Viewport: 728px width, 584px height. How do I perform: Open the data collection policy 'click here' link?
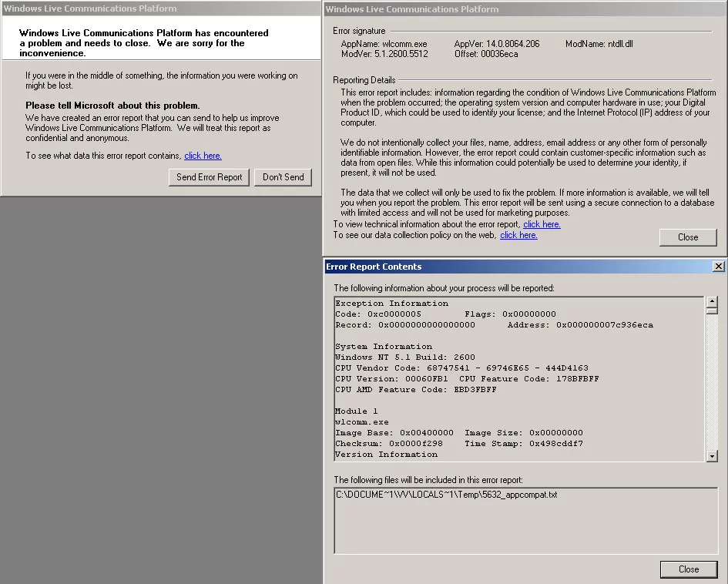(518, 235)
